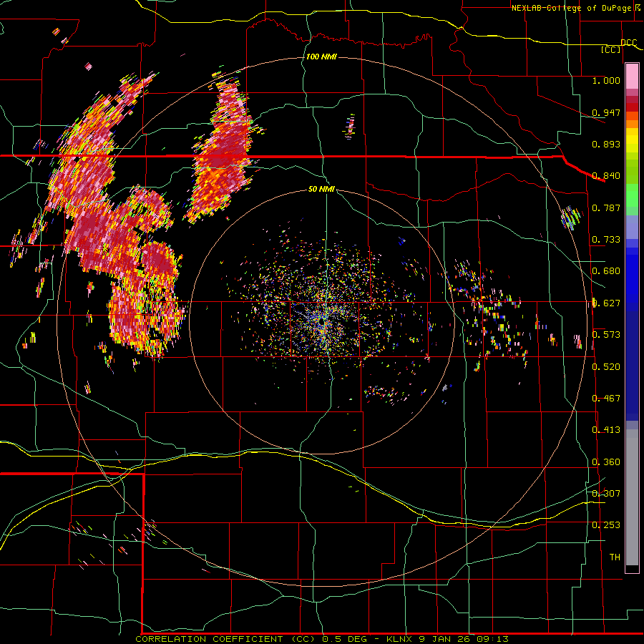Click the 0.413 legend value
This screenshot has width=644, height=644.
(x=606, y=430)
